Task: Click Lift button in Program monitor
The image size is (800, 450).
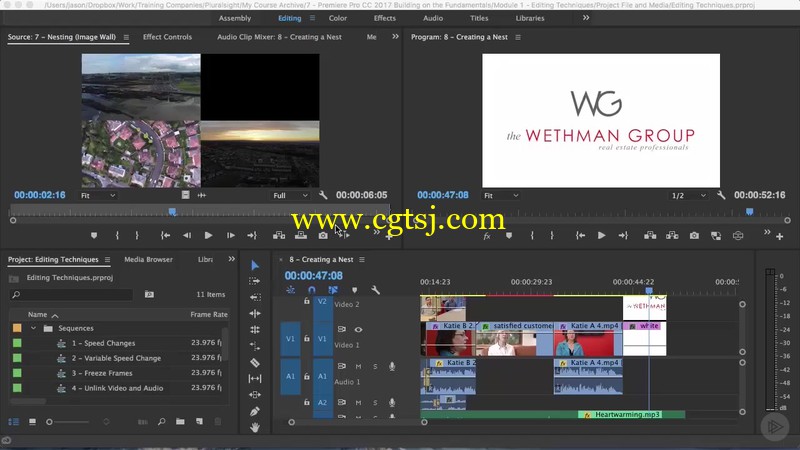Action: click(650, 236)
